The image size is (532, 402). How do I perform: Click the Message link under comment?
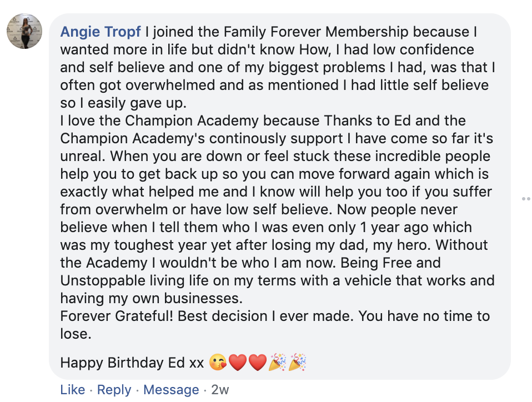coord(171,390)
